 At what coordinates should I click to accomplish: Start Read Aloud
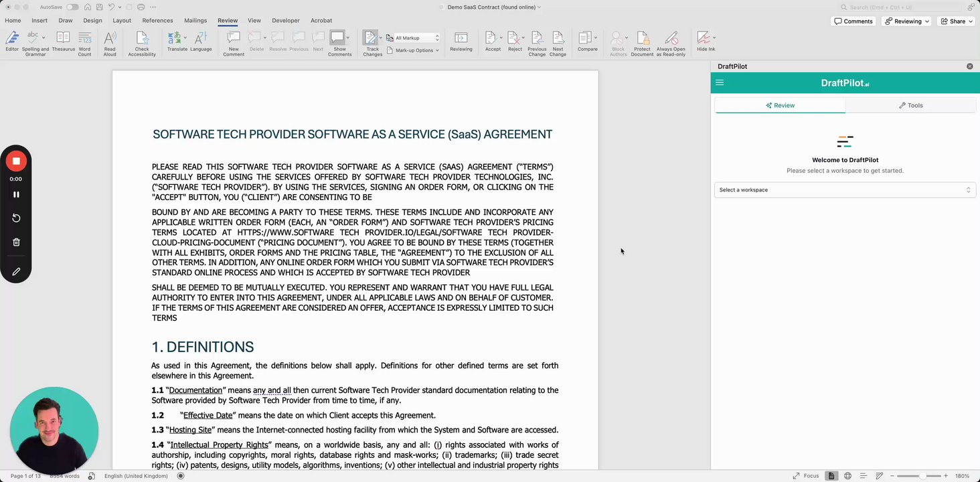[110, 44]
